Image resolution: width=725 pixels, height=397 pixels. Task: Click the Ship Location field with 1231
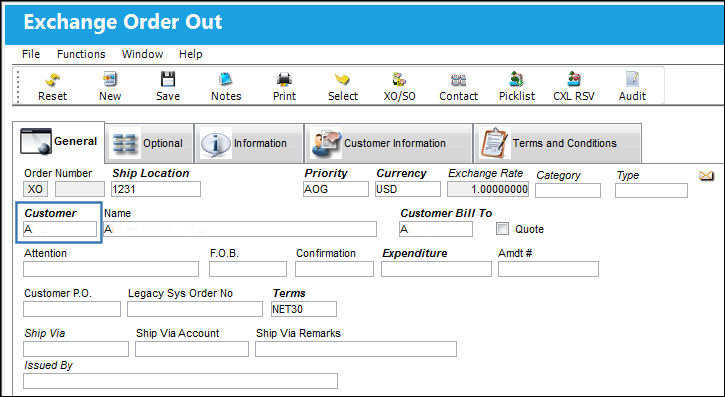[156, 189]
